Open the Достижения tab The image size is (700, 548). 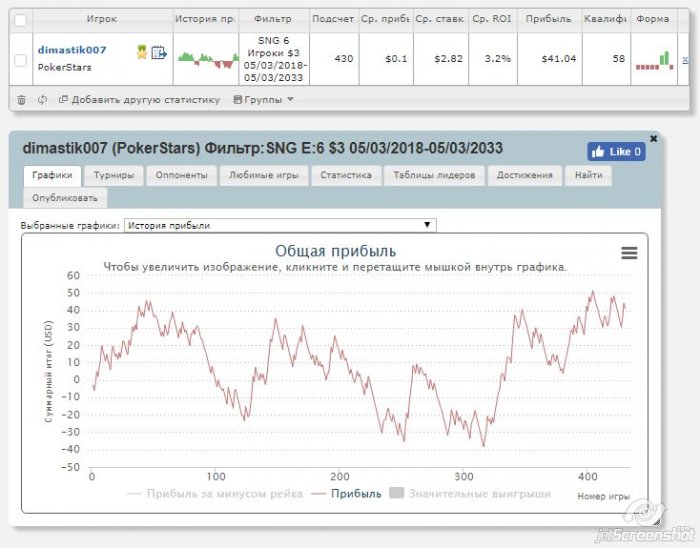(x=525, y=175)
